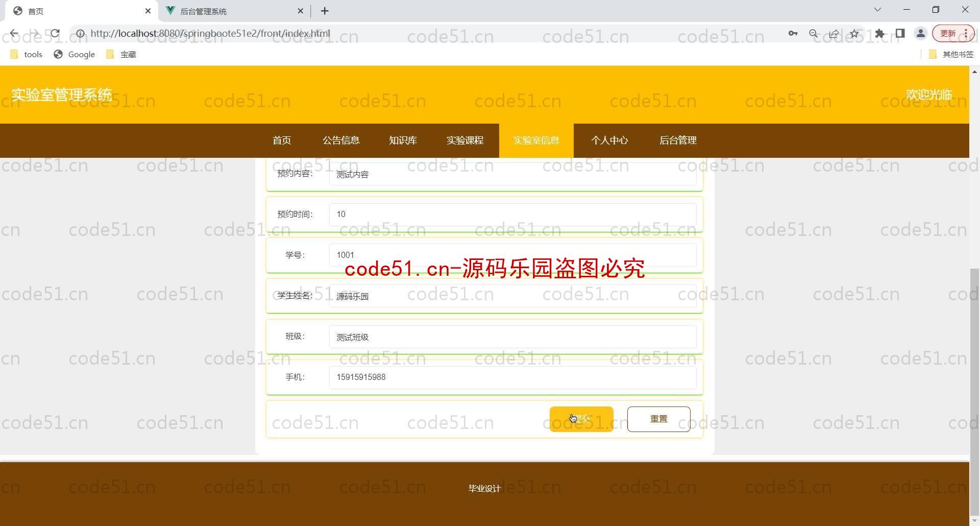
Task: Submit the reservation form
Action: [x=581, y=419]
